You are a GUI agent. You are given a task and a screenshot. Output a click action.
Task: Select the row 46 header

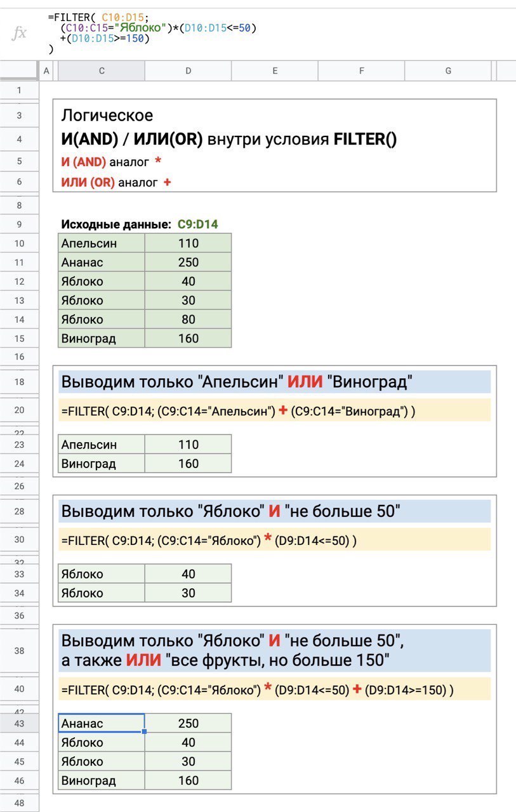point(19,781)
